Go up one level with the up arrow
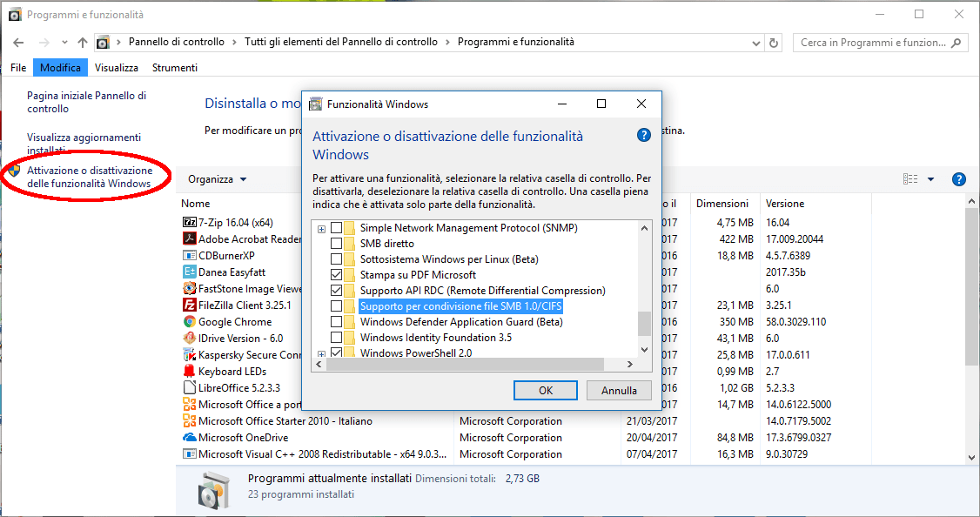The height and width of the screenshot is (517, 980). (x=83, y=43)
